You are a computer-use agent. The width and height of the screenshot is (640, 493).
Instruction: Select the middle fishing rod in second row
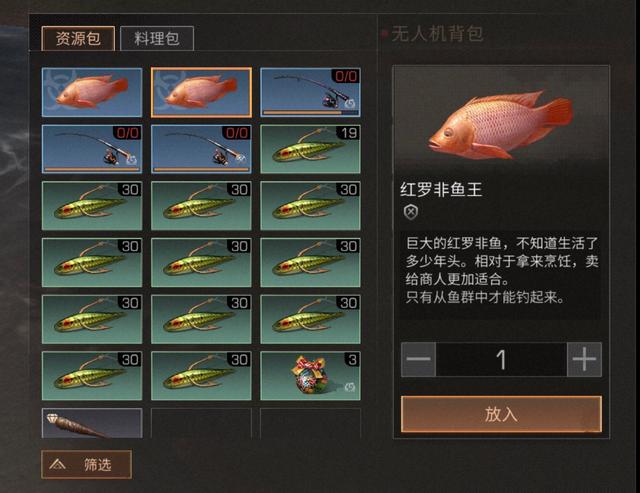pos(201,149)
